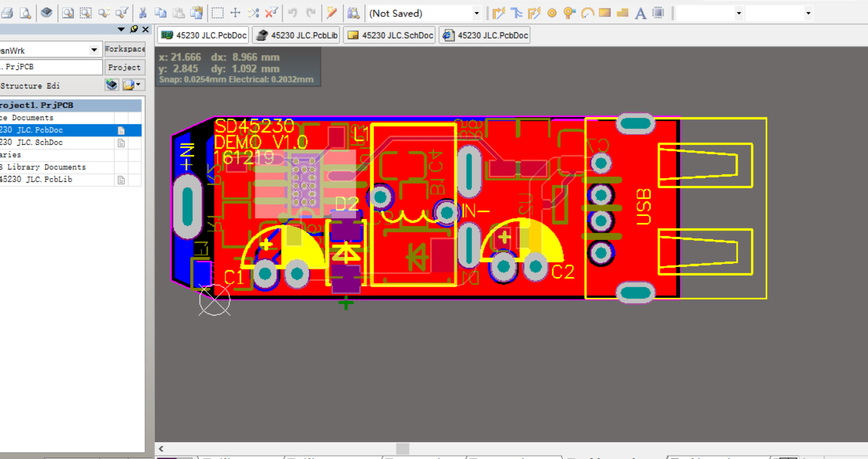
Task: Close the Projects panel
Action: (x=146, y=29)
